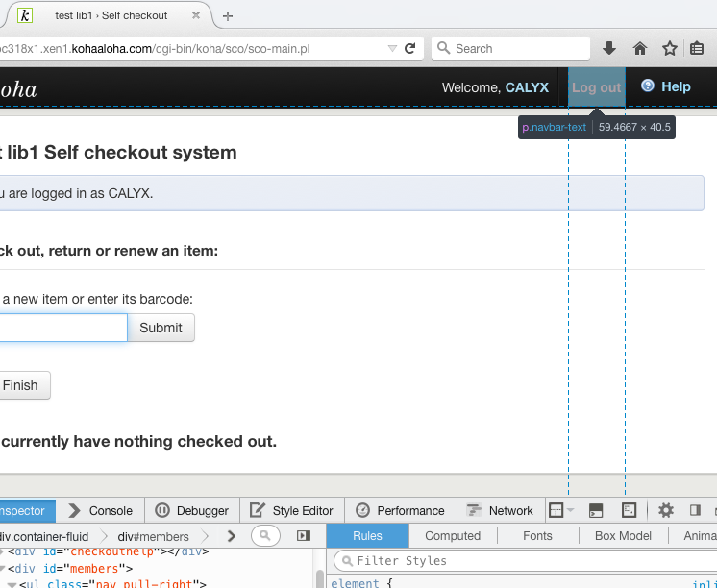This screenshot has height=588, width=717.
Task: Click the Log out link
Action: click(596, 87)
